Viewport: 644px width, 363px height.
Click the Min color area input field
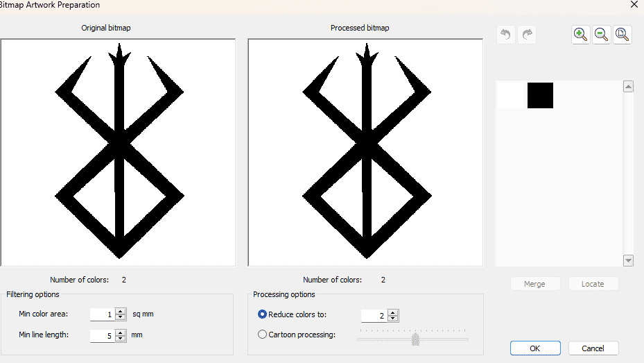tap(103, 314)
